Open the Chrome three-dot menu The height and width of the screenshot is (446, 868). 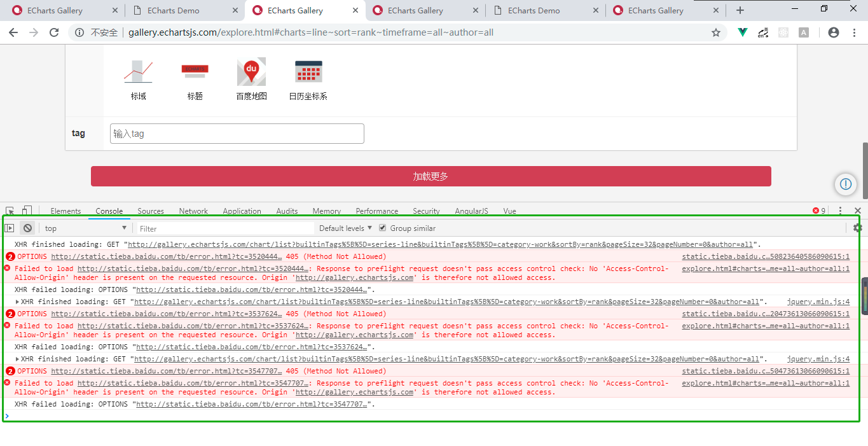[x=854, y=32]
